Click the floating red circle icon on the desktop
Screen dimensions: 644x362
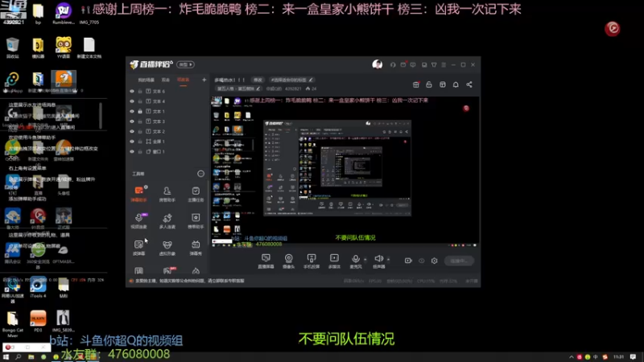click(613, 28)
